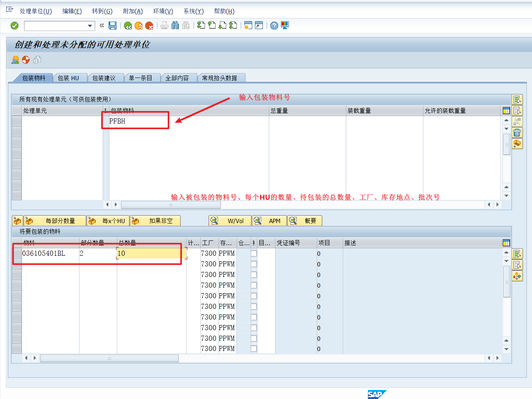
Task: Tick the checkbox in the seventh material row
Action: (254, 317)
